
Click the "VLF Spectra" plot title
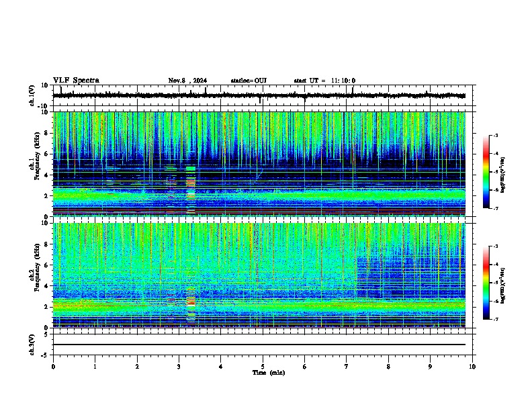point(76,80)
